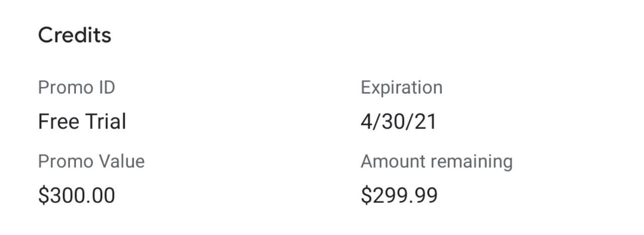Select the Promo Value label
This screenshot has width=644, height=235.
(x=92, y=161)
